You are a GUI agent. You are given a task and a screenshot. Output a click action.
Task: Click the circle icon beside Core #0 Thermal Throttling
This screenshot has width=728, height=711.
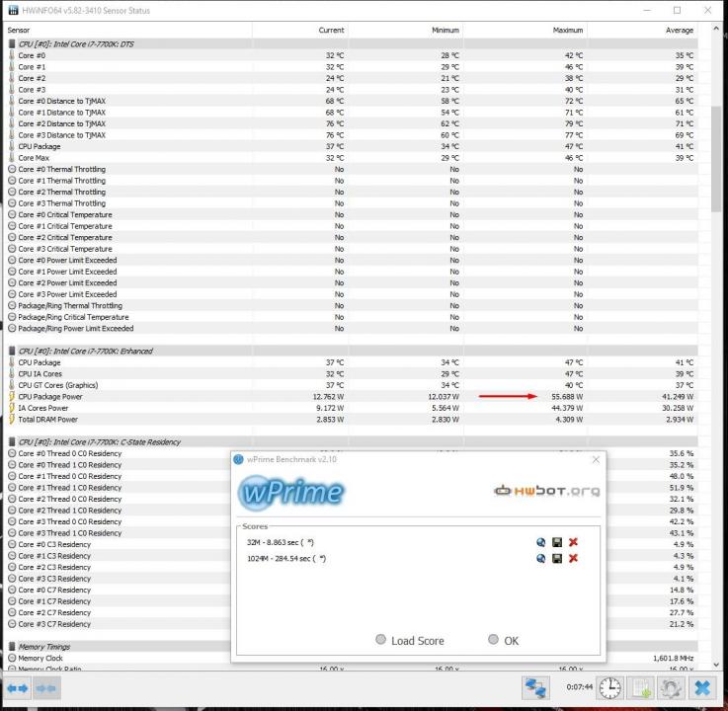[12, 169]
